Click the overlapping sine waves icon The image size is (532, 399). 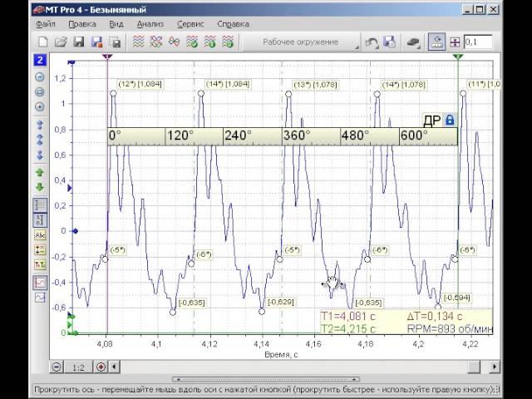point(174,42)
